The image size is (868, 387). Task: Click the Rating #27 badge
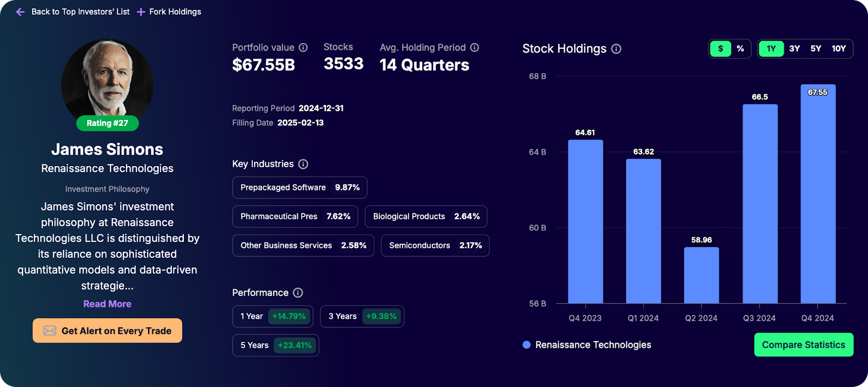point(107,123)
